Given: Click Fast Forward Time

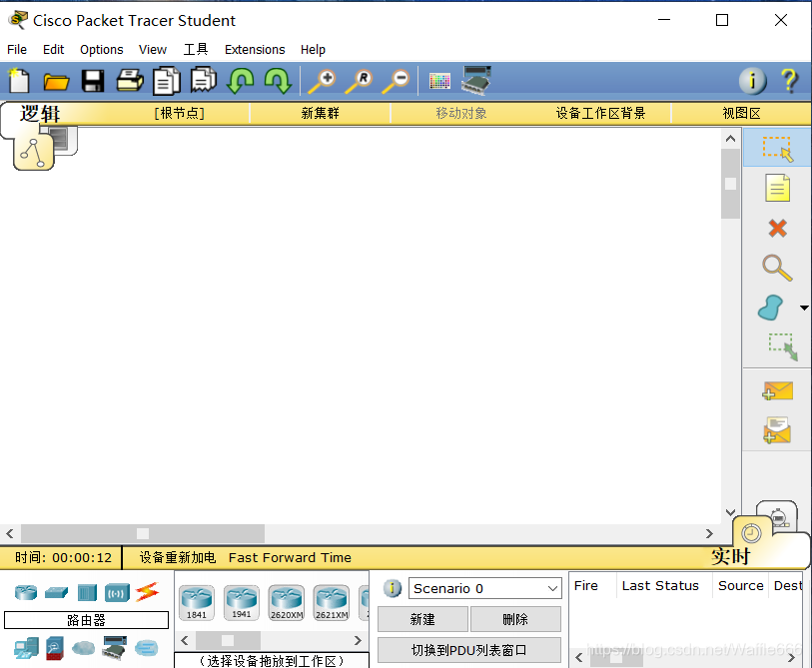Looking at the screenshot, I should (x=290, y=558).
